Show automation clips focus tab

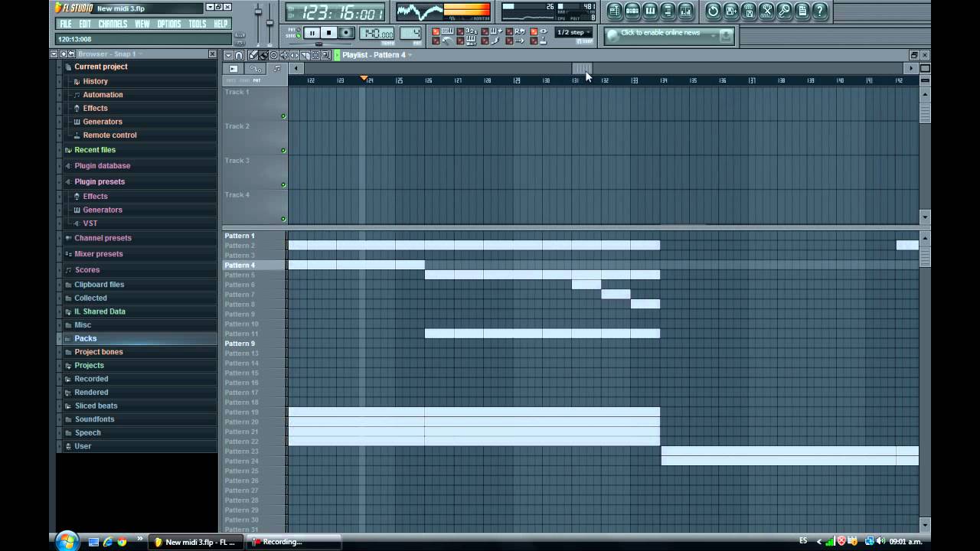256,69
